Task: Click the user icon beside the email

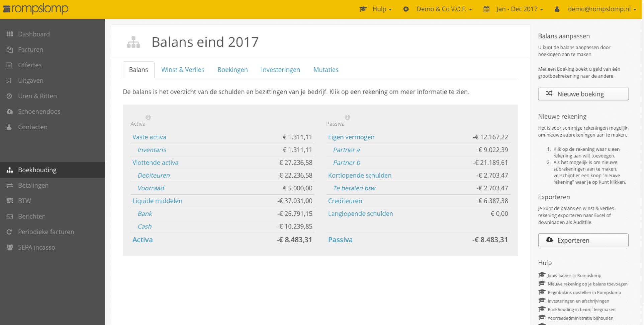Action: pyautogui.click(x=557, y=9)
